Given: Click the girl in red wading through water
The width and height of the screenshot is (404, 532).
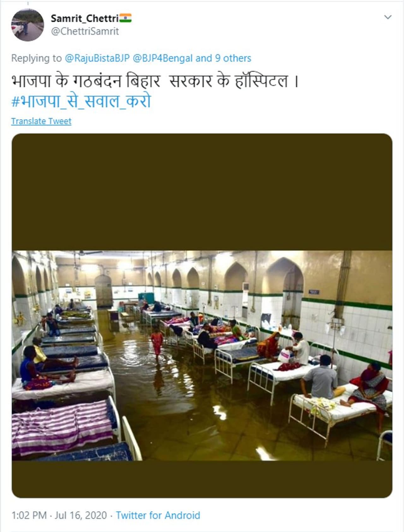Looking at the screenshot, I should click(157, 344).
